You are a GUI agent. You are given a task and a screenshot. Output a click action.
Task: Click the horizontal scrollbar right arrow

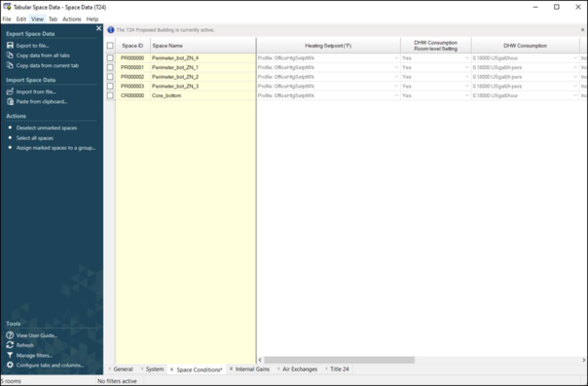[583, 360]
